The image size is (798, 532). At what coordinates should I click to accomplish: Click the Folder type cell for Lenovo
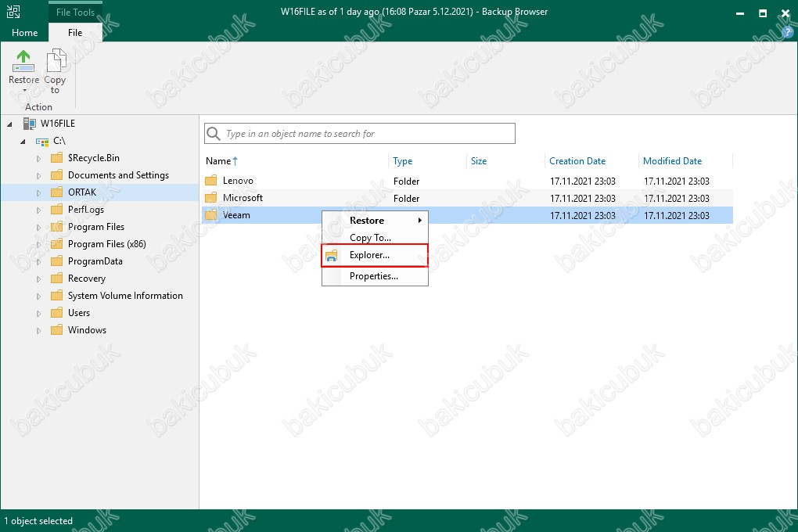click(x=406, y=182)
